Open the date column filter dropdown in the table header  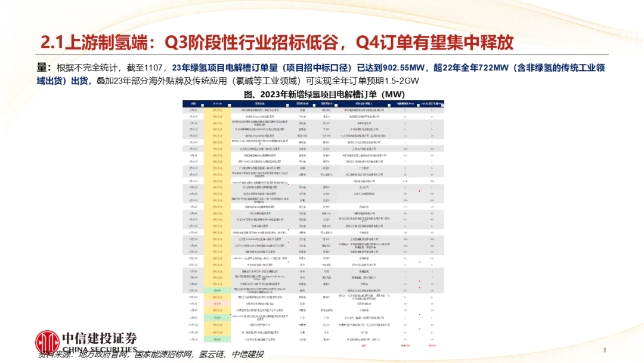point(203,105)
